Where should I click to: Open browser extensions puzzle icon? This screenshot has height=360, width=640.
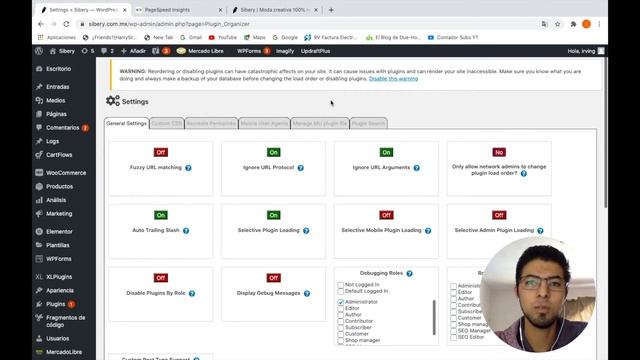573,24
